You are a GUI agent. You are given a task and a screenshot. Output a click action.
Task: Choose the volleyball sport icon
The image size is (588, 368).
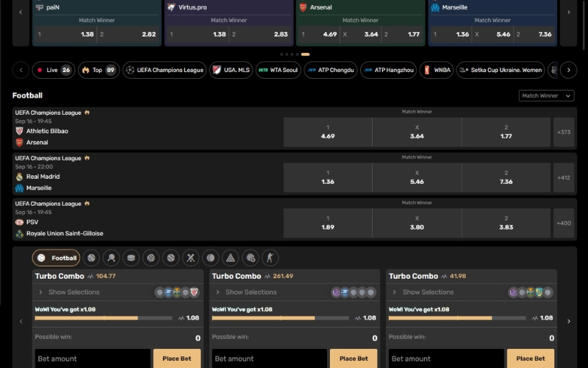pos(151,258)
